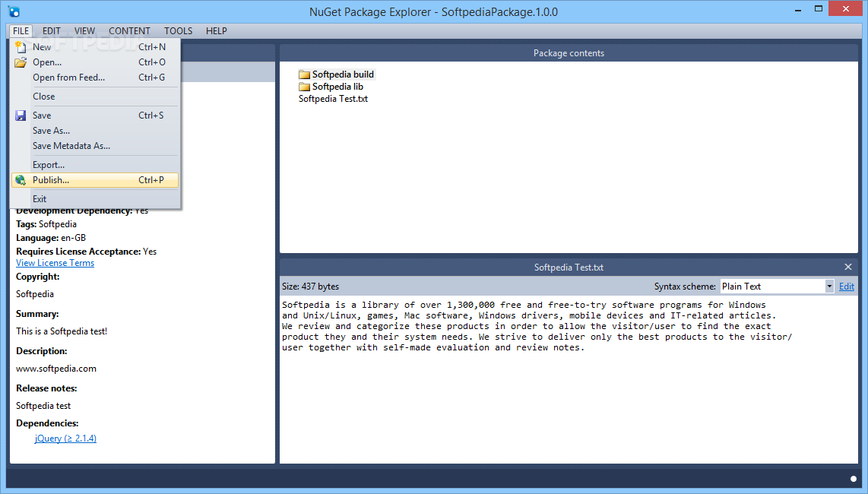Click the Softpedia build folder icon

pyautogui.click(x=304, y=74)
